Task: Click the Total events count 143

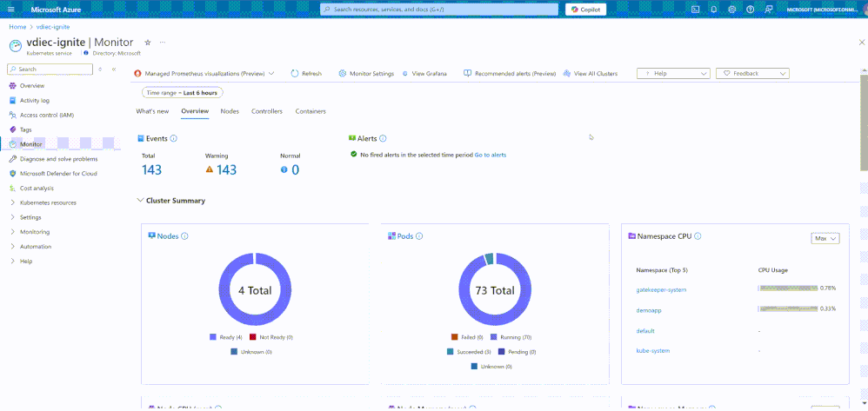Action: [x=151, y=169]
